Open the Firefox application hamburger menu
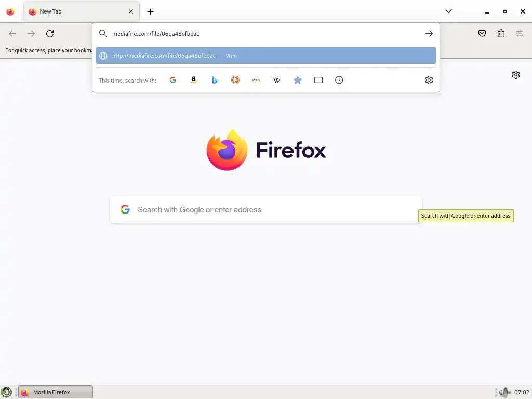The image size is (532, 399). (x=520, y=33)
